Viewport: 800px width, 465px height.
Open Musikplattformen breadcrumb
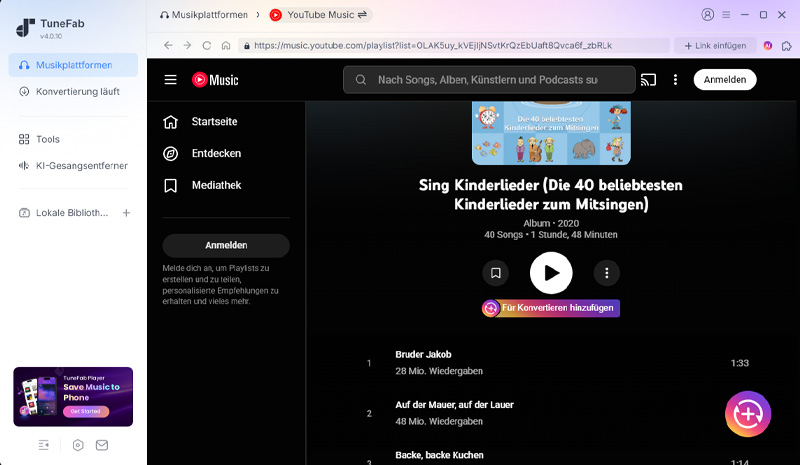[x=204, y=15]
